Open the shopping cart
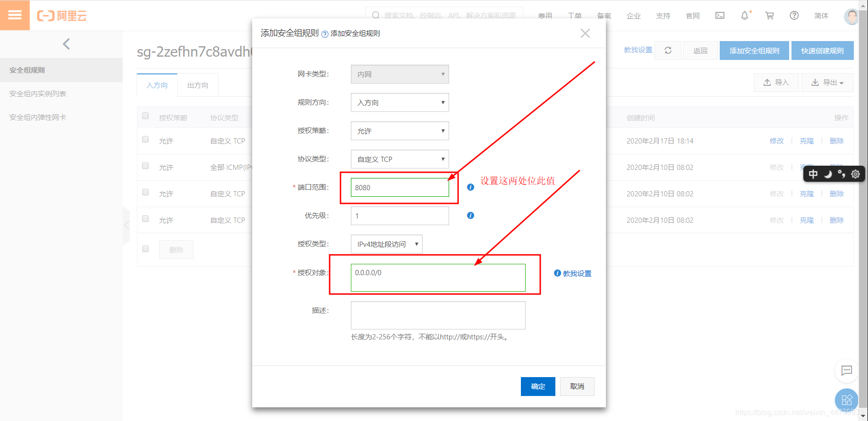868x421 pixels. pyautogui.click(x=769, y=16)
